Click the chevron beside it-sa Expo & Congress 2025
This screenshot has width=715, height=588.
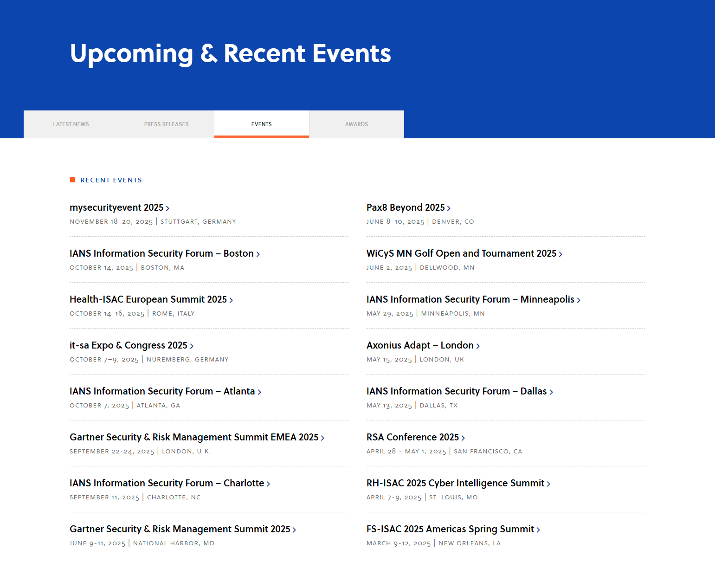192,346
